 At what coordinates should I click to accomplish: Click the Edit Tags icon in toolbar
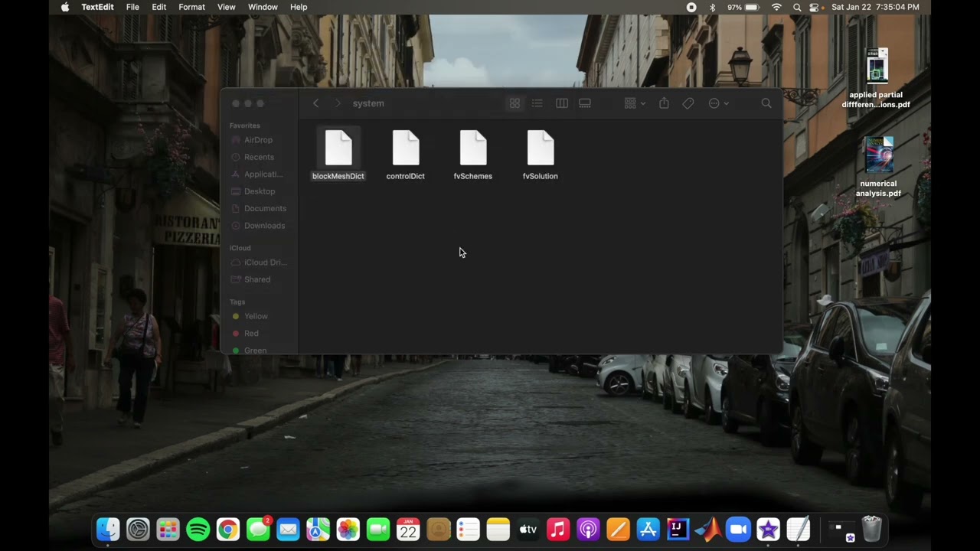(x=688, y=103)
